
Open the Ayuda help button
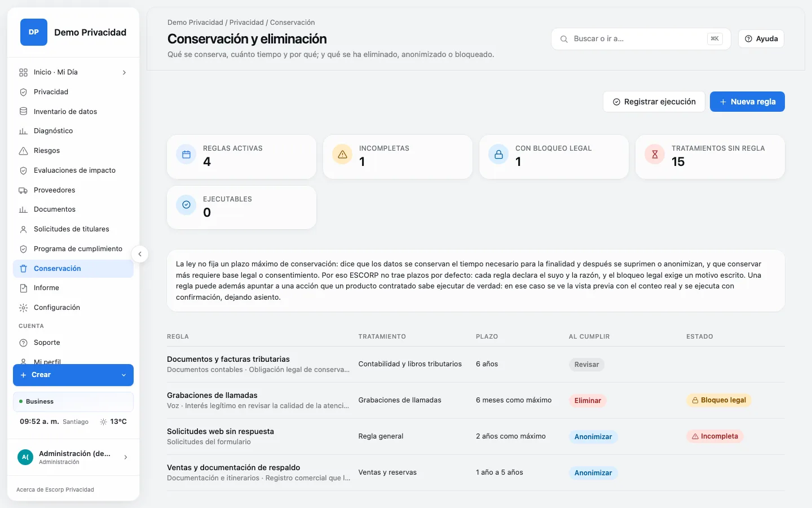pyautogui.click(x=761, y=39)
